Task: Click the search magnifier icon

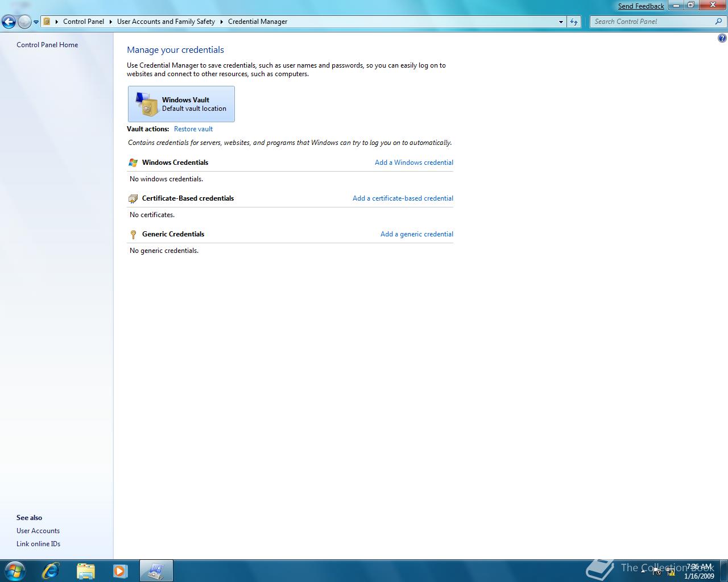Action: (x=719, y=22)
